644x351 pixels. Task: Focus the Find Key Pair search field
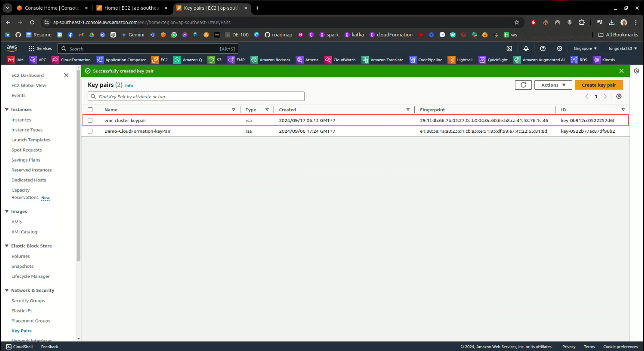click(x=199, y=96)
